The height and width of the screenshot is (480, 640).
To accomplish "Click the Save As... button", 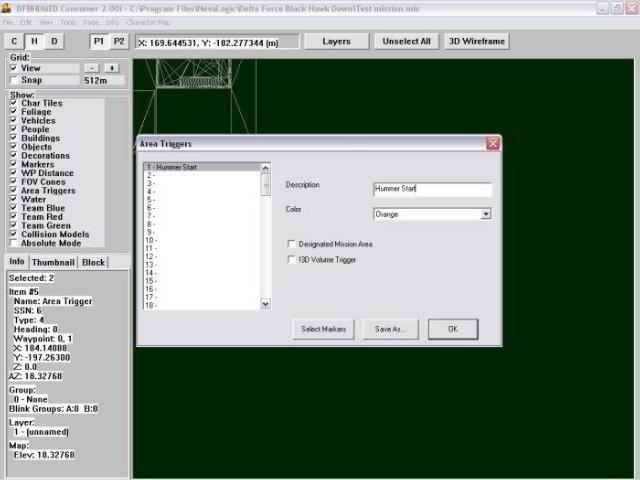I will (390, 329).
